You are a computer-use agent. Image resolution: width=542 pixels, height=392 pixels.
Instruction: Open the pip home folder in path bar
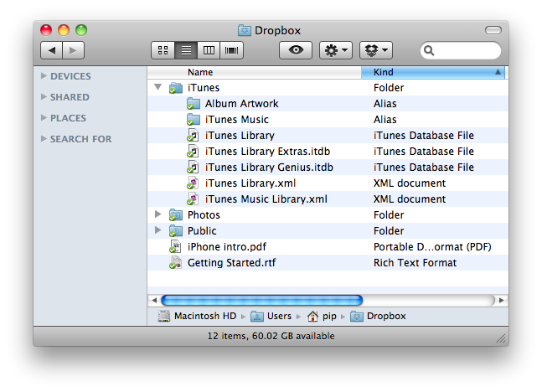(322, 316)
